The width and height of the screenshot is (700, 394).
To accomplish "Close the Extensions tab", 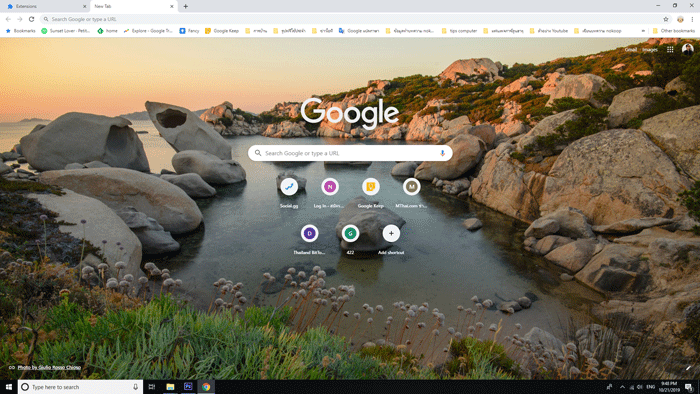I will (x=84, y=6).
